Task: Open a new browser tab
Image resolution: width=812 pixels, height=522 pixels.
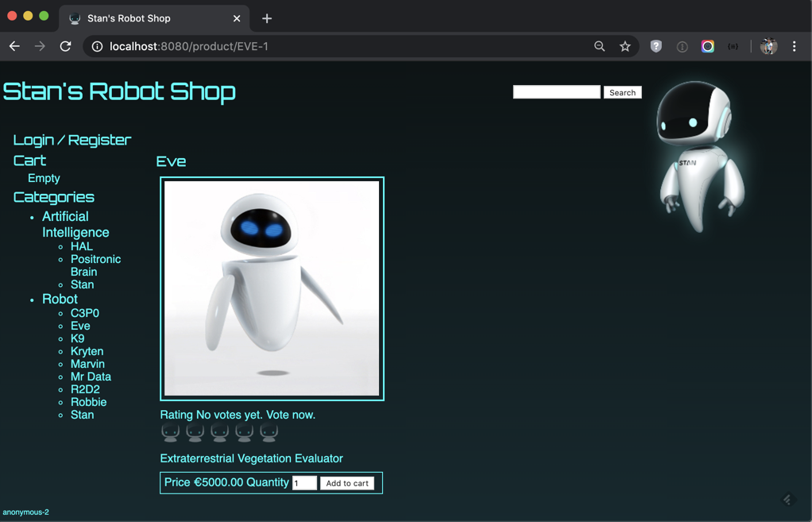Action: point(267,18)
